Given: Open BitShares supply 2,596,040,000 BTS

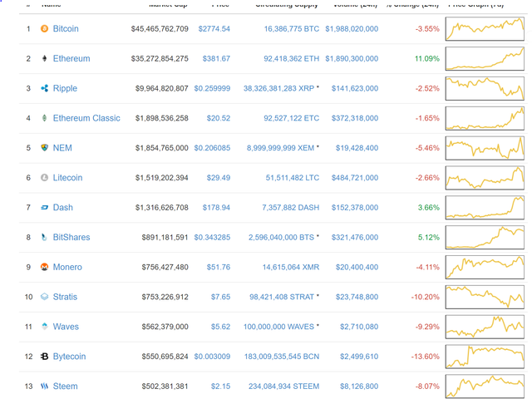Looking at the screenshot, I should [281, 237].
